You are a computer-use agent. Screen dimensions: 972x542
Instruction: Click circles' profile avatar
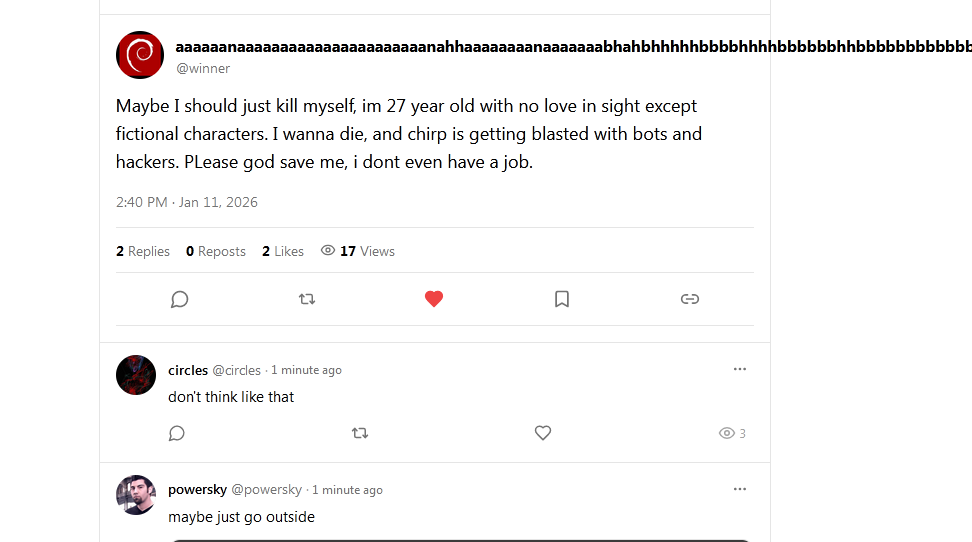coord(136,375)
